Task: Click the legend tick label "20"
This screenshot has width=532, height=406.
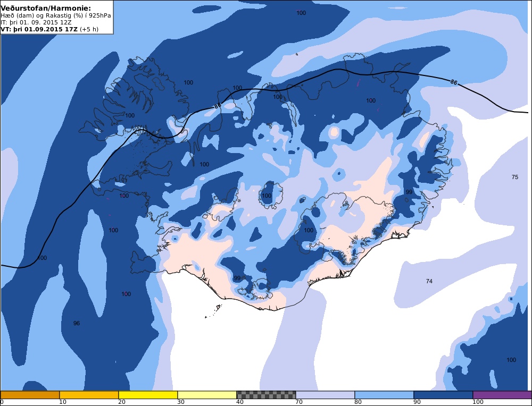Action: tap(122, 402)
